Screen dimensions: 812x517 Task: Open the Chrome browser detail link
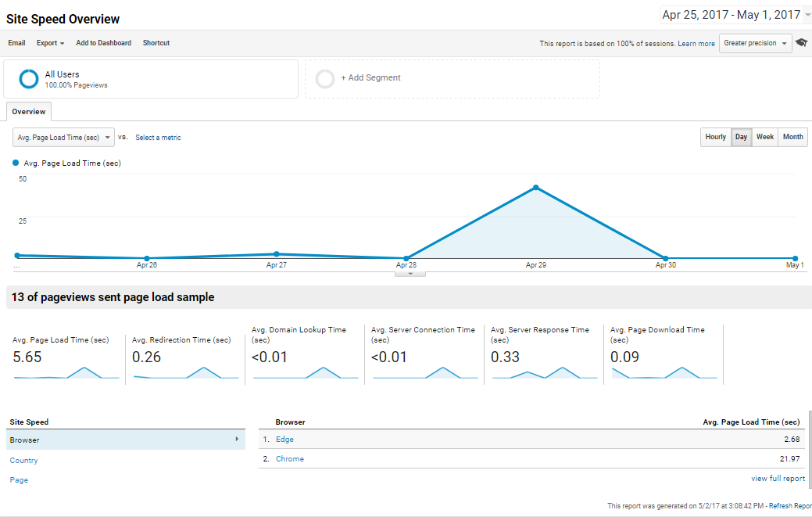pyautogui.click(x=289, y=458)
